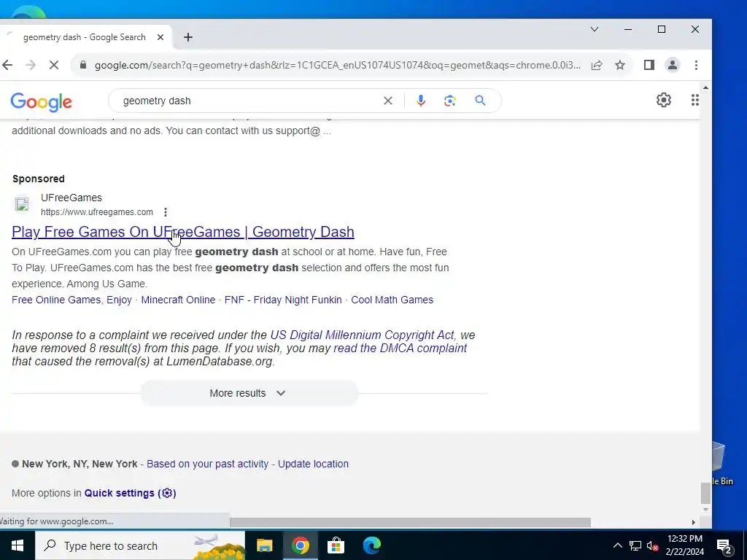Bookmark this page with the star icon

click(x=620, y=65)
